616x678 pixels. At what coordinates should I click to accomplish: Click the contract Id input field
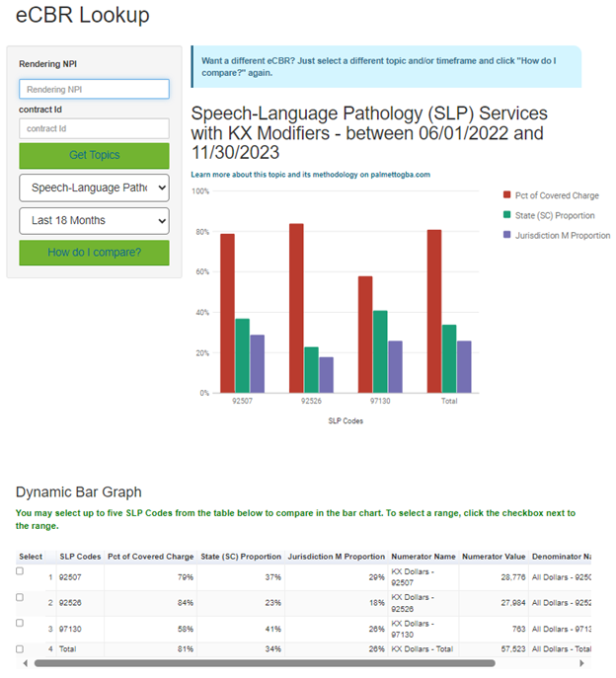[94, 128]
